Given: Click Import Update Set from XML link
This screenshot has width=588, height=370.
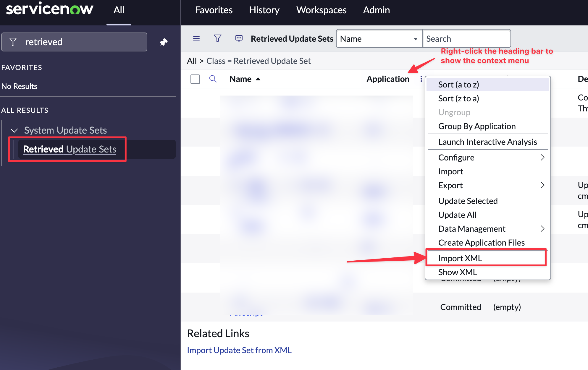Looking at the screenshot, I should pyautogui.click(x=239, y=350).
